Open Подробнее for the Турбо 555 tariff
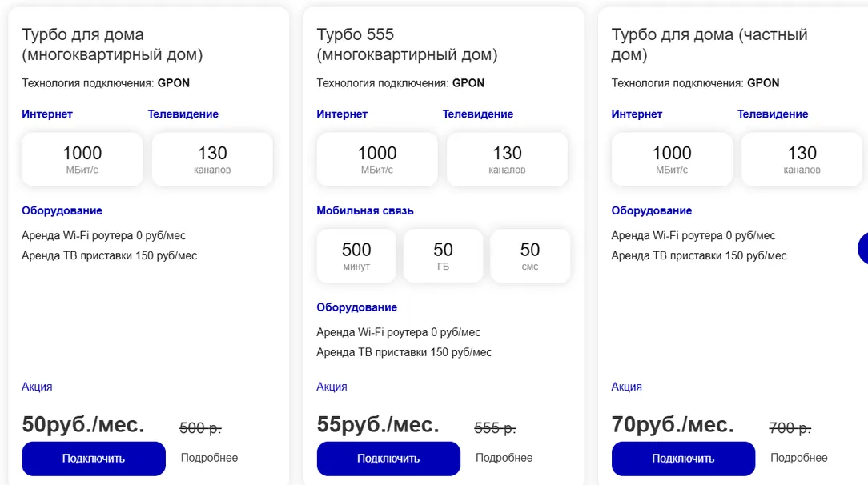This screenshot has width=868, height=485. tap(504, 458)
